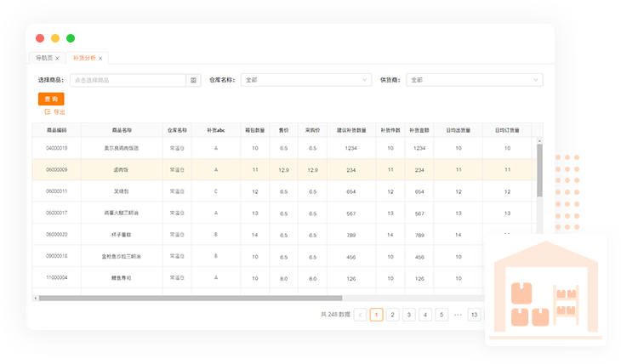Viewport: 621px width, 364px height.
Task: Click the 12.9 采购价 cell
Action: coord(312,170)
